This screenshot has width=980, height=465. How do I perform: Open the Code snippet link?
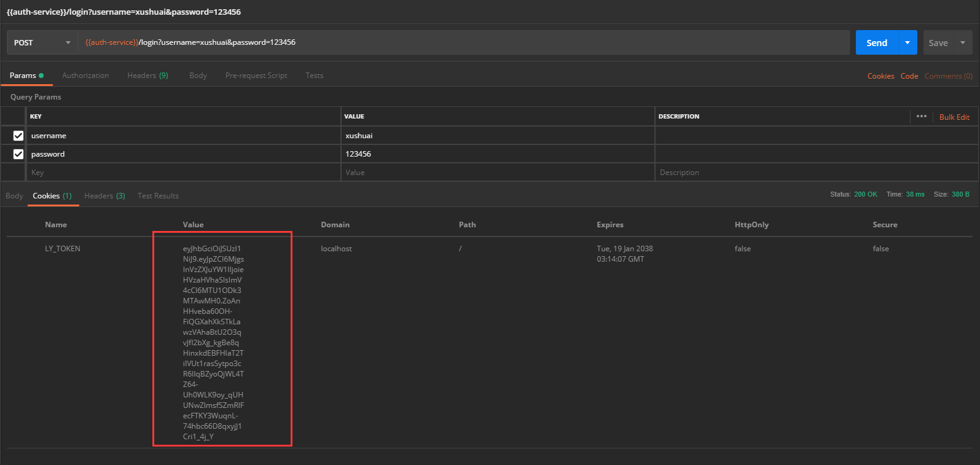(909, 76)
